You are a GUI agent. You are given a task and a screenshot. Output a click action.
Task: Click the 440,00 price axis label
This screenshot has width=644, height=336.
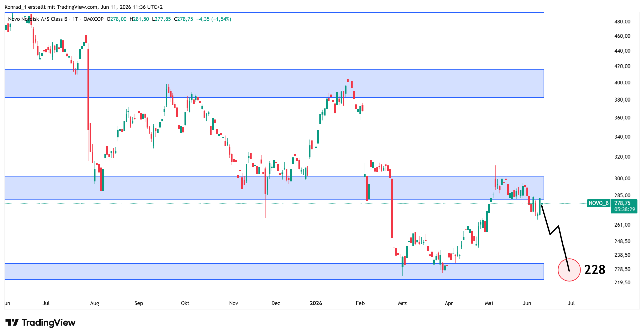pos(622,51)
